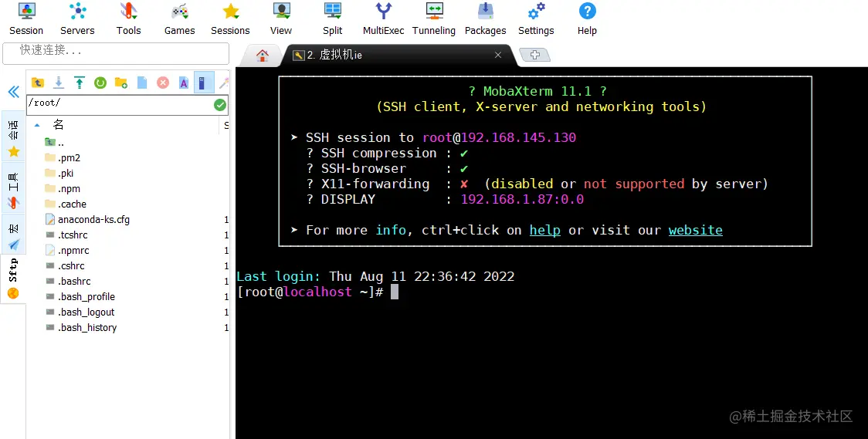
Task: Create a new file in SFTP
Action: pyautogui.click(x=142, y=83)
